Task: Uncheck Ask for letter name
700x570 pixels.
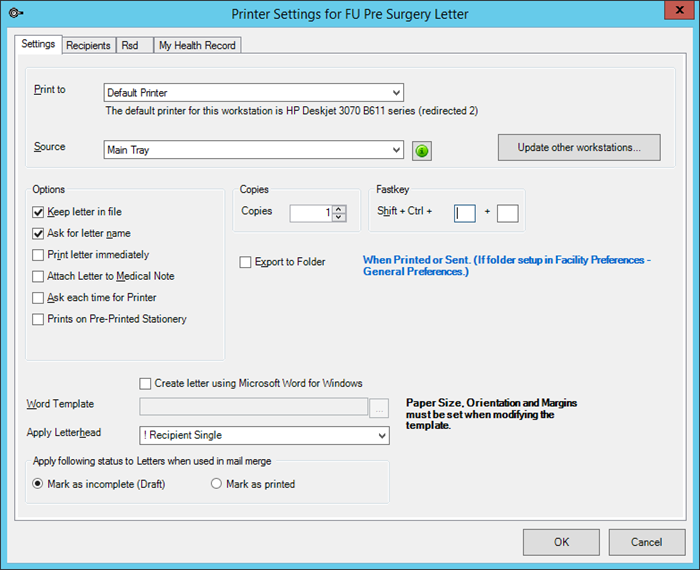Action: click(38, 233)
